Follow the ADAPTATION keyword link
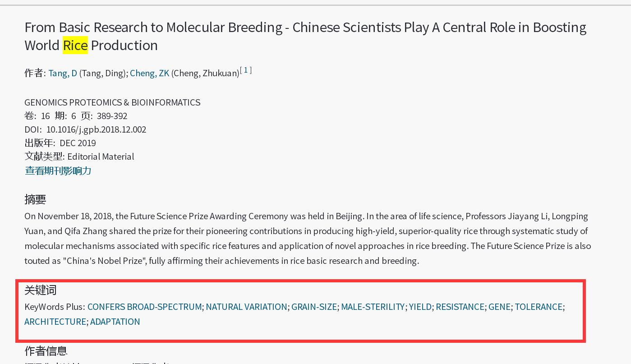This screenshot has height=364, width=631. [115, 322]
